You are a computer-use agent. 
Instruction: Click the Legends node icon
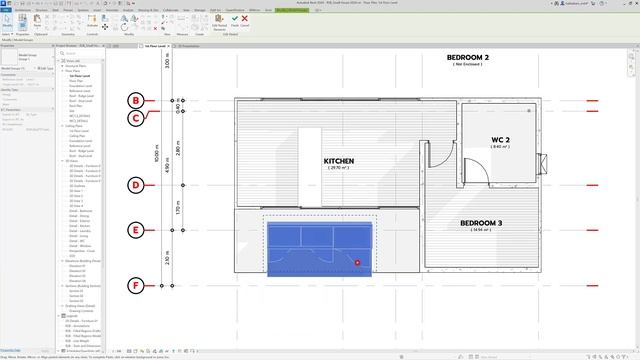(x=64, y=316)
